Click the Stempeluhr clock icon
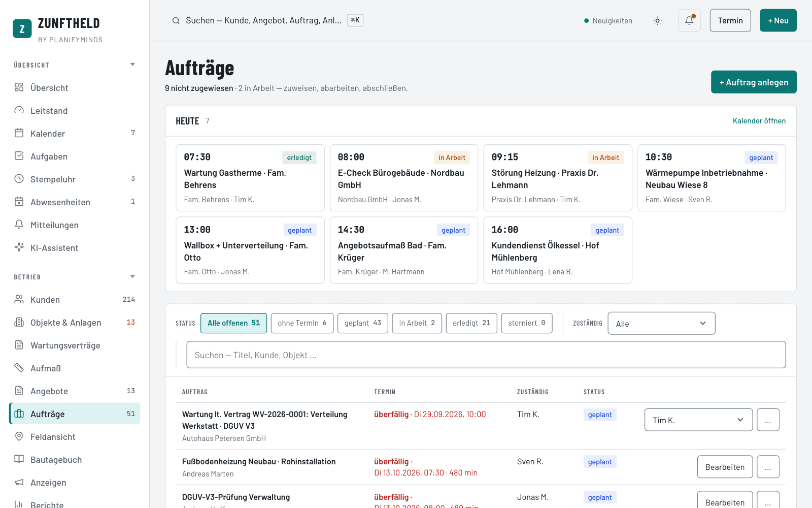812x508 pixels. 19,179
